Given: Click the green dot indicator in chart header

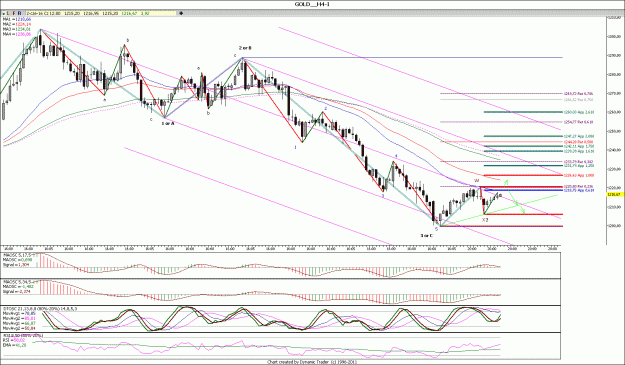Looking at the screenshot, I should point(4,14).
